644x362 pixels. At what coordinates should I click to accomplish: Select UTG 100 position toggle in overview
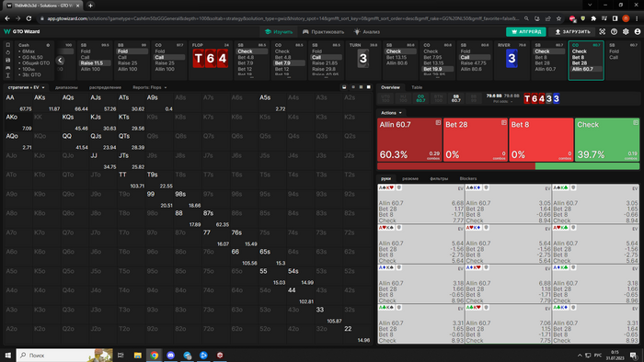pos(385,98)
